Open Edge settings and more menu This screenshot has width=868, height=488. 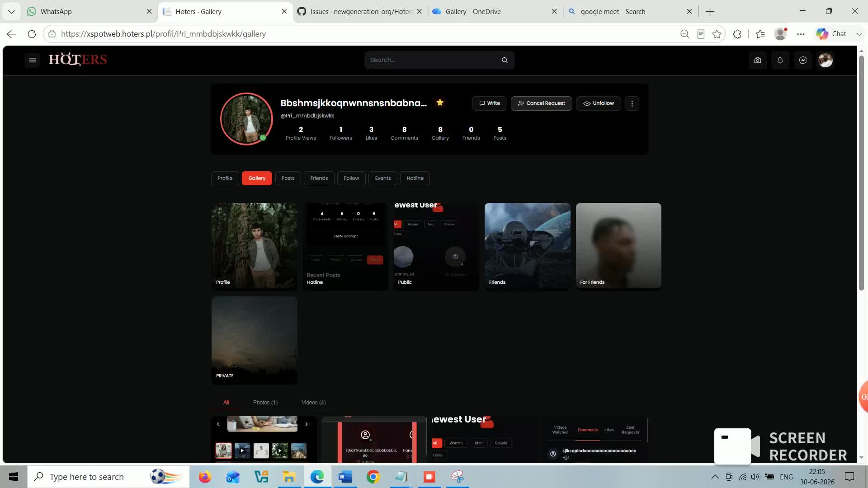pyautogui.click(x=801, y=34)
